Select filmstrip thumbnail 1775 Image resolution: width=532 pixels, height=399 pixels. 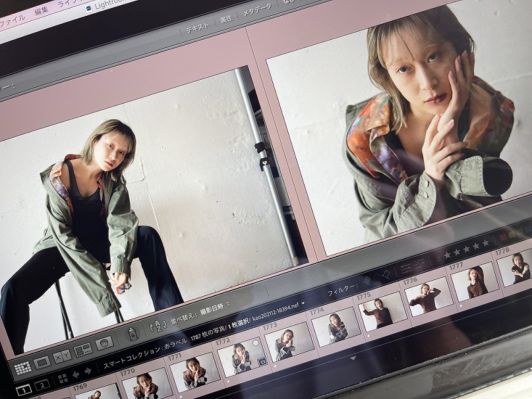383,312
